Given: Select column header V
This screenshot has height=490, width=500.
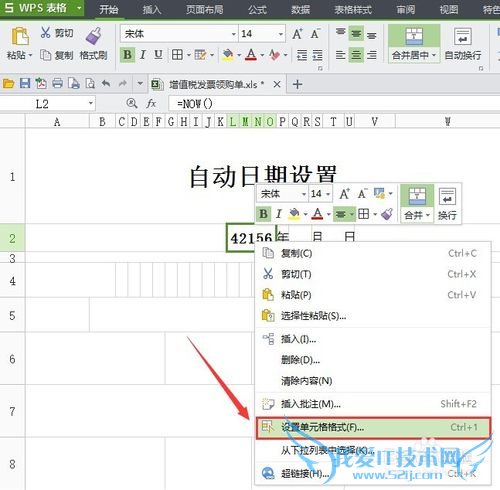Looking at the screenshot, I should [x=375, y=122].
